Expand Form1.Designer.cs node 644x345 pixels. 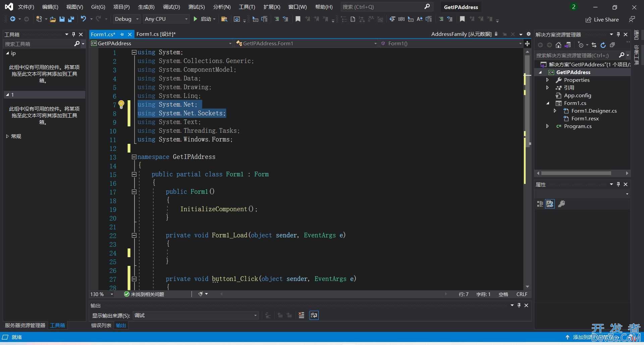(555, 111)
